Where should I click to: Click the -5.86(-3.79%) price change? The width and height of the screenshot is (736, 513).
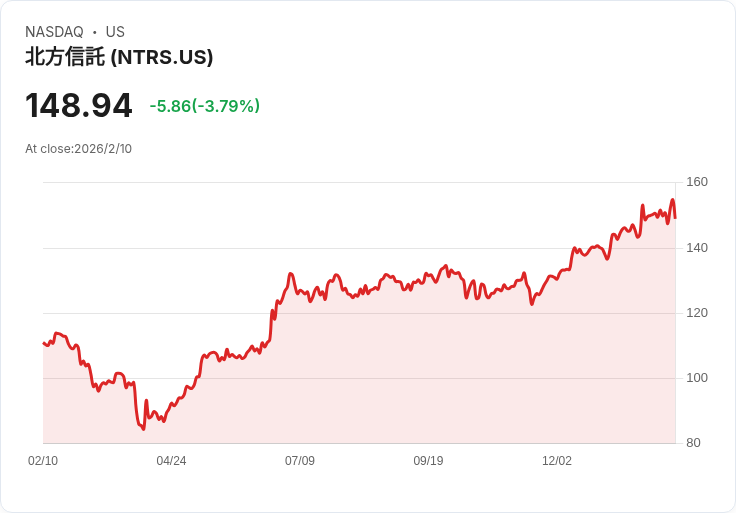pyautogui.click(x=205, y=106)
